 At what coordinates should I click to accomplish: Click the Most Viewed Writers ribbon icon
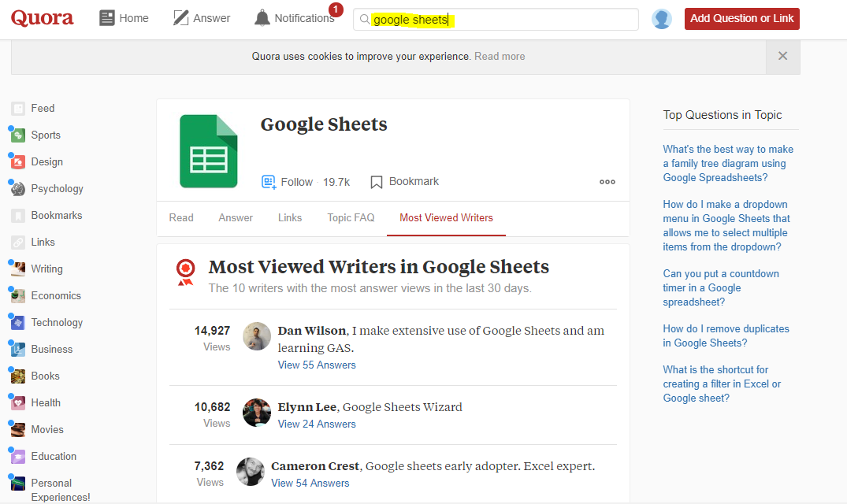click(x=185, y=272)
